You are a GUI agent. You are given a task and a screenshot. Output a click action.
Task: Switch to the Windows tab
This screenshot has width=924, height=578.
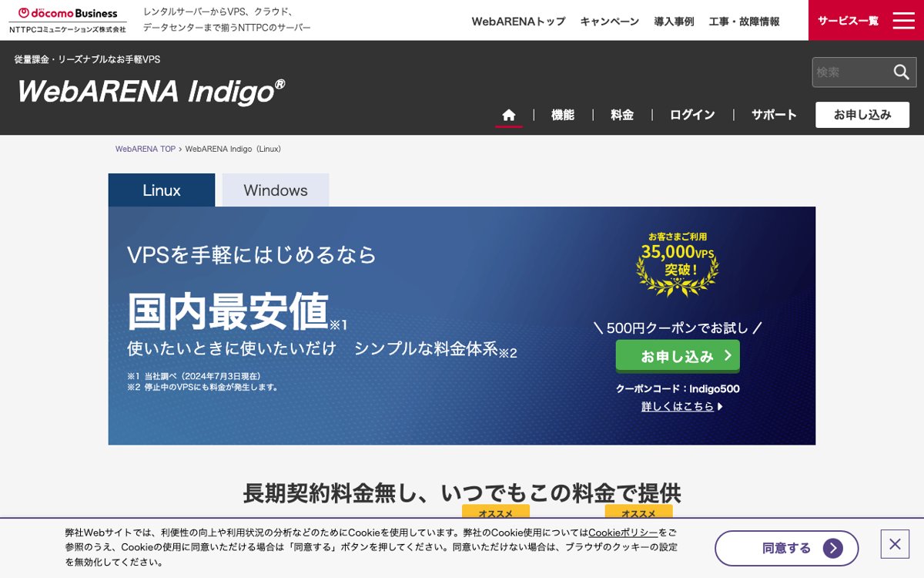tap(276, 190)
